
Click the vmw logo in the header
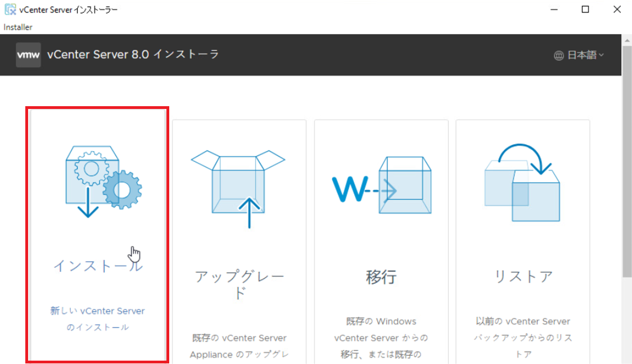[x=28, y=54]
